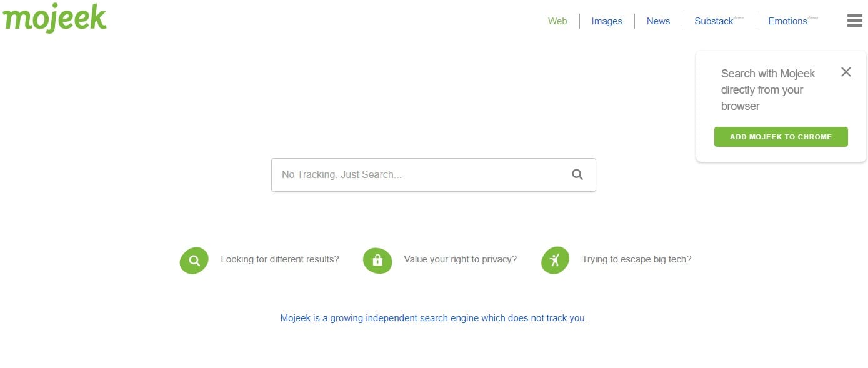Click the 'Looking for different results?' text
Viewport: 868px width, 368px height.
(279, 259)
